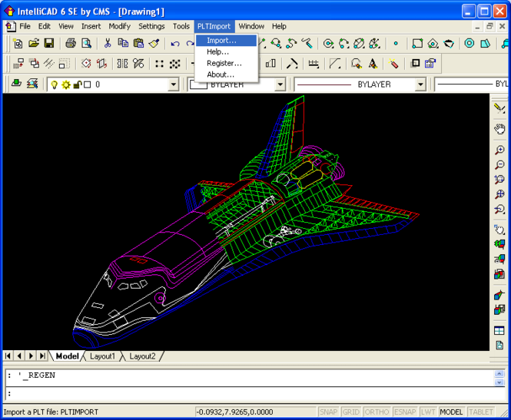Screen dimensions: 511x420
Task: Click the Print icon in the toolbar
Action: tap(70, 44)
